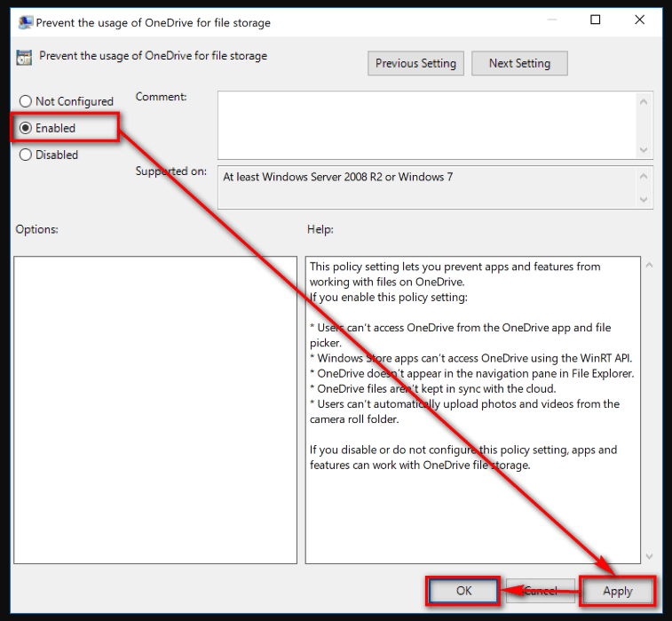Click Help pane scroll down arrow
This screenshot has height=621, width=672.
649,556
